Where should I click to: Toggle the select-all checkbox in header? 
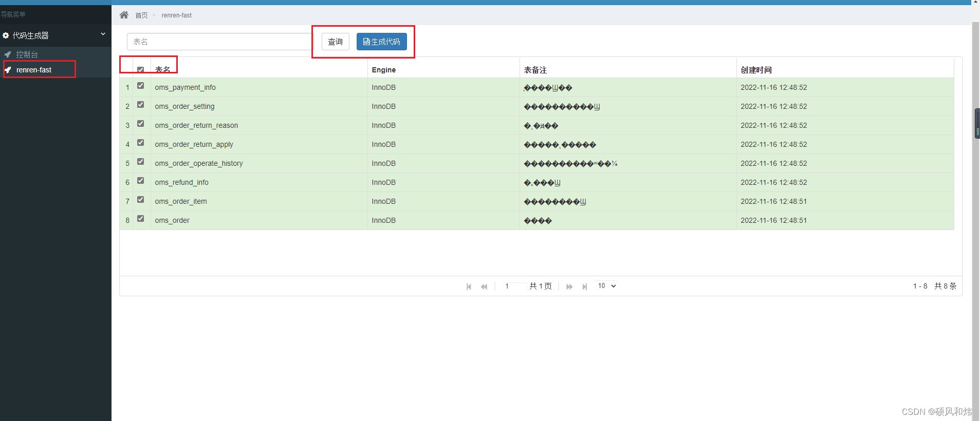[x=140, y=70]
